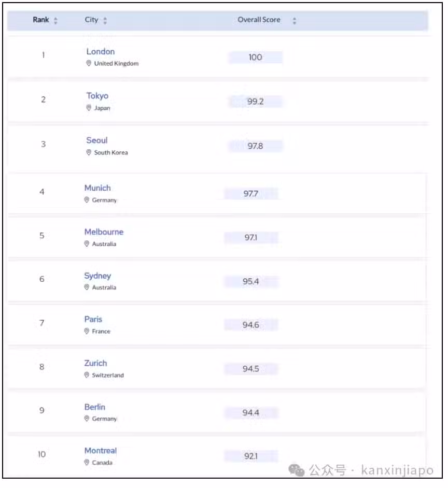Open the Montreal city link

(100, 451)
